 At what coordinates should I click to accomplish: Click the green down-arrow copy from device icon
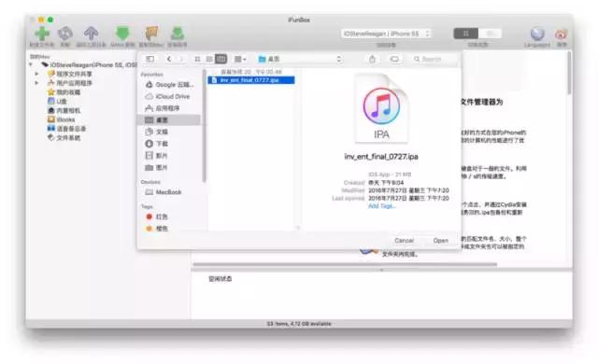pyautogui.click(x=122, y=34)
